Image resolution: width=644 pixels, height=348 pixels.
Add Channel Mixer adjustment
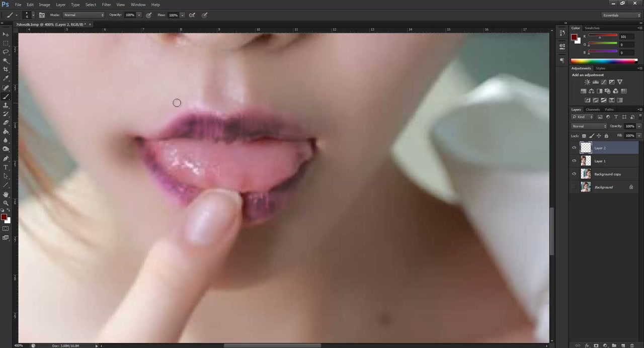click(615, 91)
